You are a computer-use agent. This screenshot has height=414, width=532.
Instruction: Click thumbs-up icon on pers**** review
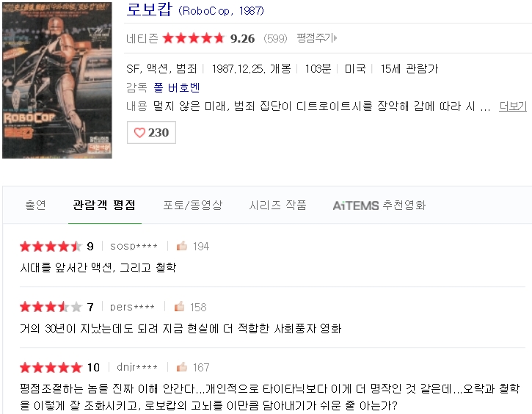[x=179, y=306]
